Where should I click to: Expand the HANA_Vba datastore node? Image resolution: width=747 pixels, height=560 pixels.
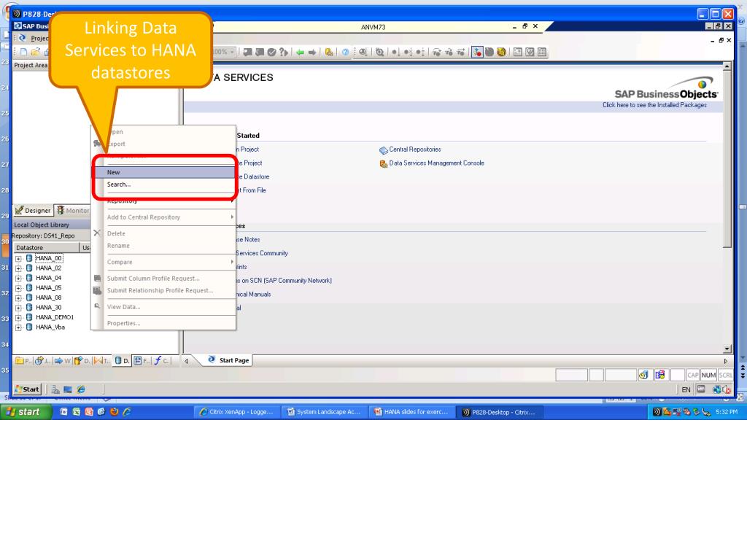point(18,327)
